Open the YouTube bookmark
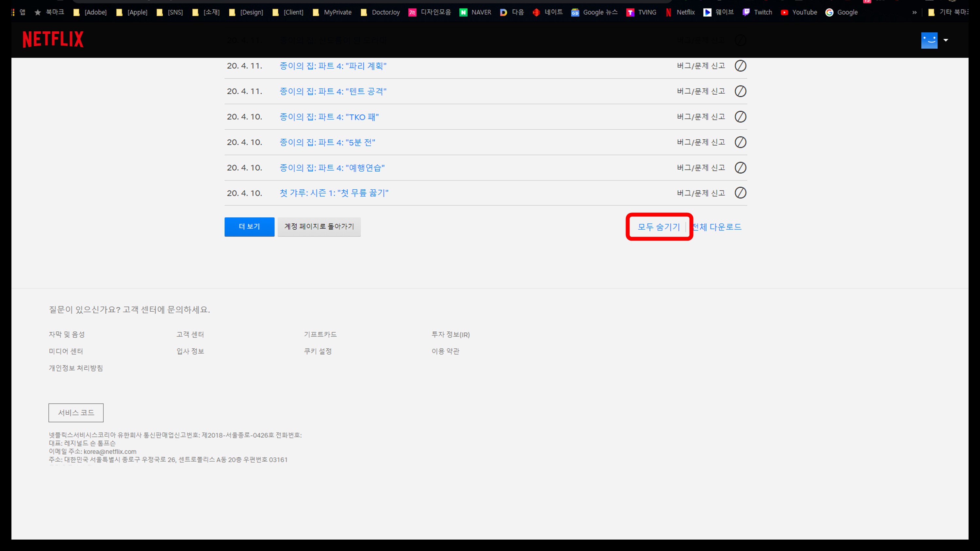The image size is (980, 551). [x=799, y=12]
